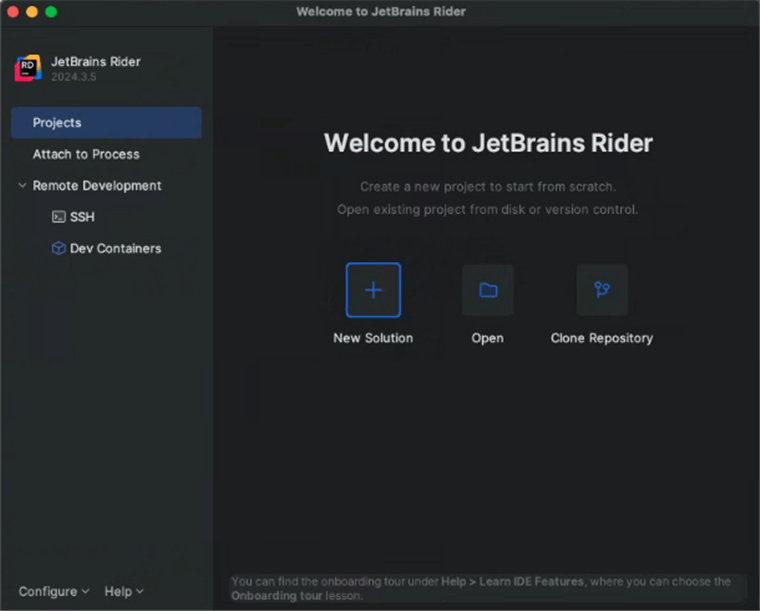Minimize the window using yellow button
Screen dimensions: 760x611
click(32, 11)
